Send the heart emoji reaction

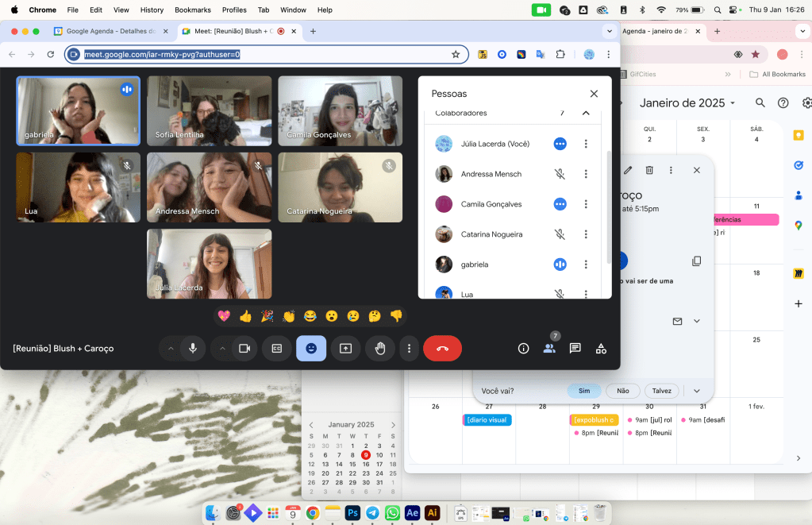pos(224,316)
